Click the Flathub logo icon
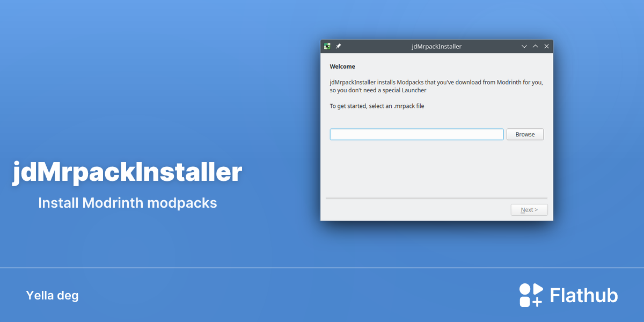This screenshot has height=322, width=644. tap(531, 295)
